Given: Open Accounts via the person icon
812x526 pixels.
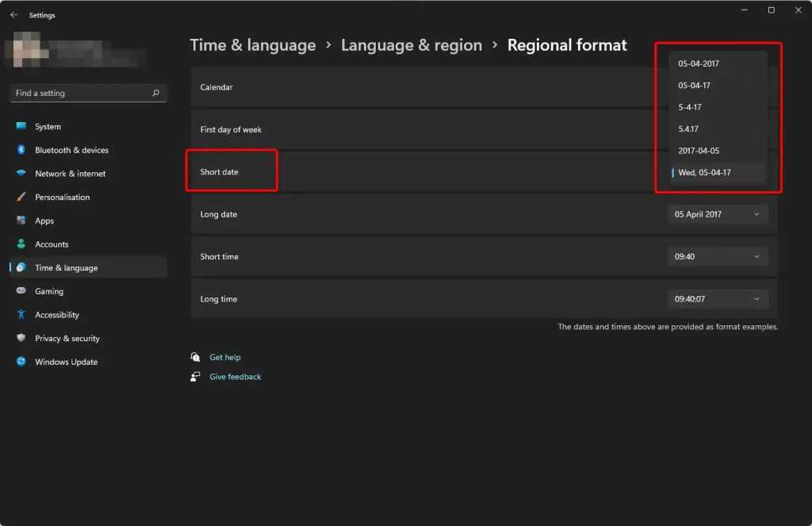Looking at the screenshot, I should 21,244.
